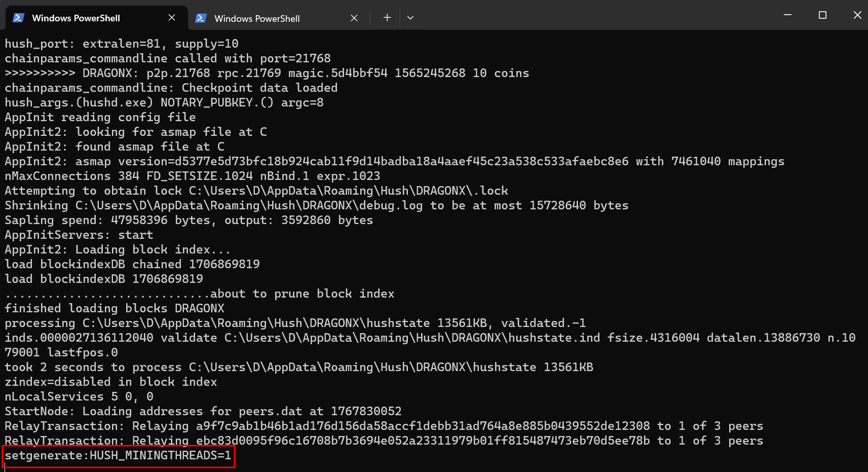
Task: Click the DRAGONX p2p.21768 rpc.21769 line
Action: point(267,73)
